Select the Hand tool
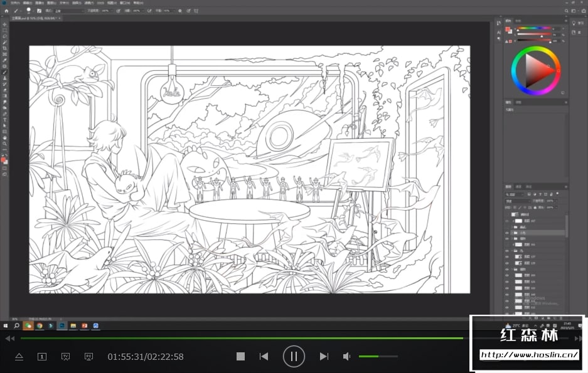 click(x=4, y=138)
